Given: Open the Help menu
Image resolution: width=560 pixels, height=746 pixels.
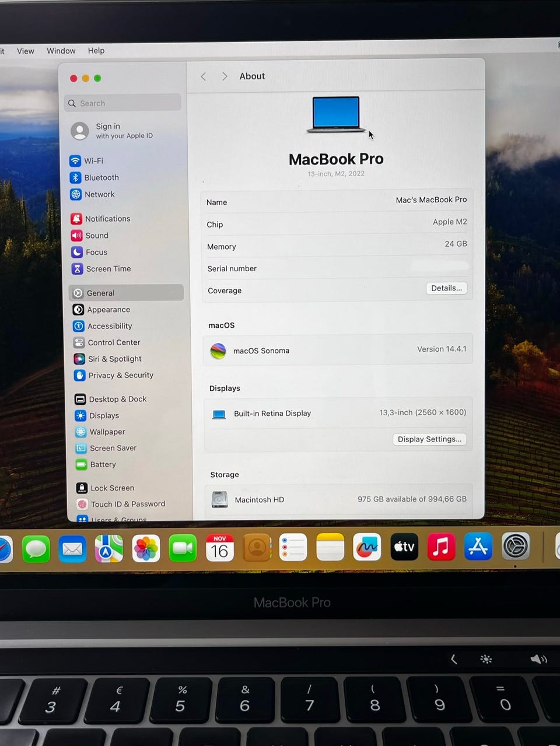Looking at the screenshot, I should tap(96, 51).
